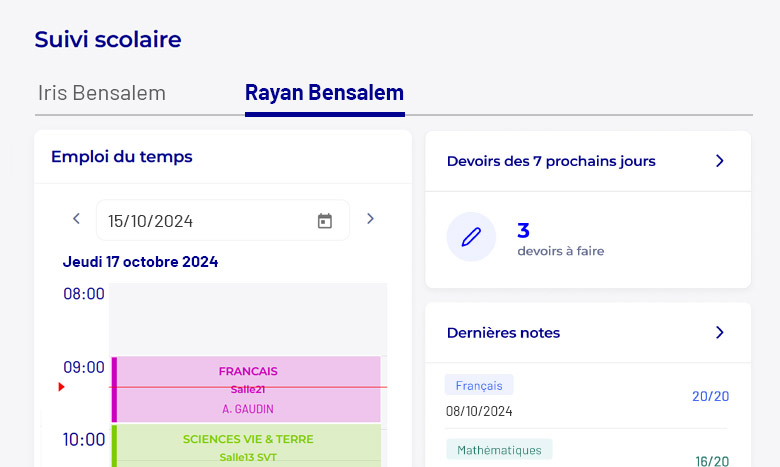
Task: Advance to next day with right arrow
Action: point(370,218)
